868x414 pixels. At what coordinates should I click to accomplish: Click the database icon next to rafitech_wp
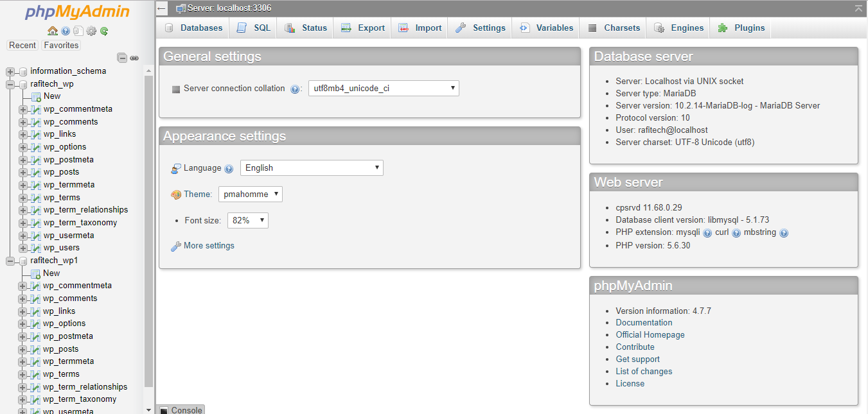23,84
